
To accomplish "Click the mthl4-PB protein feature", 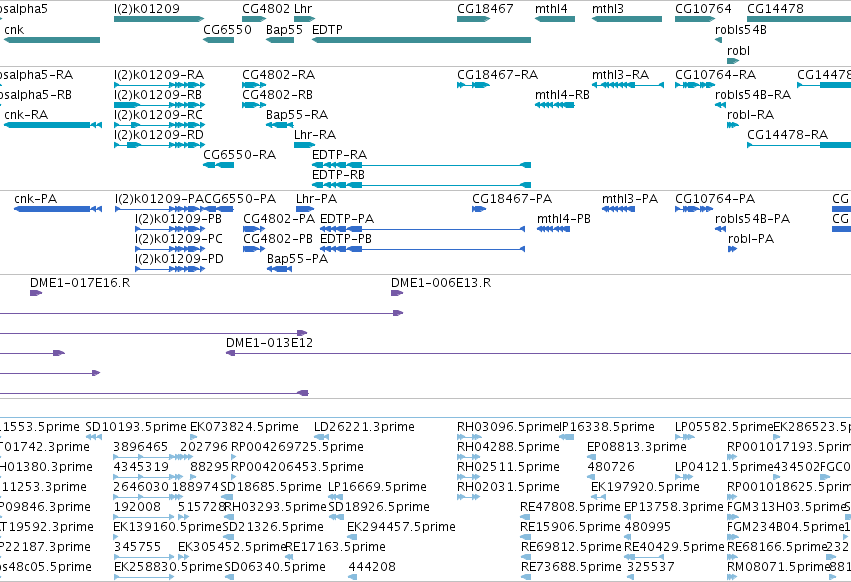I will click(x=554, y=230).
